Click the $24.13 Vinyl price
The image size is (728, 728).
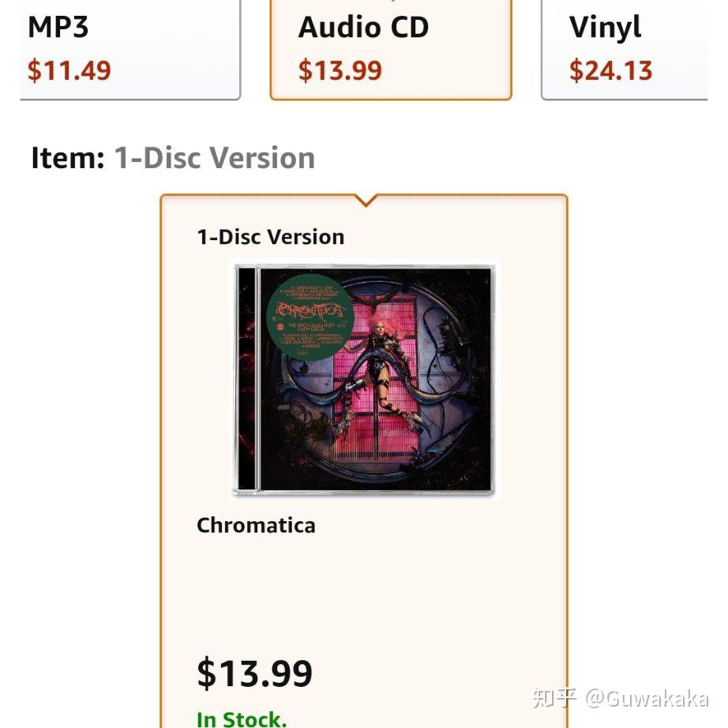click(610, 70)
